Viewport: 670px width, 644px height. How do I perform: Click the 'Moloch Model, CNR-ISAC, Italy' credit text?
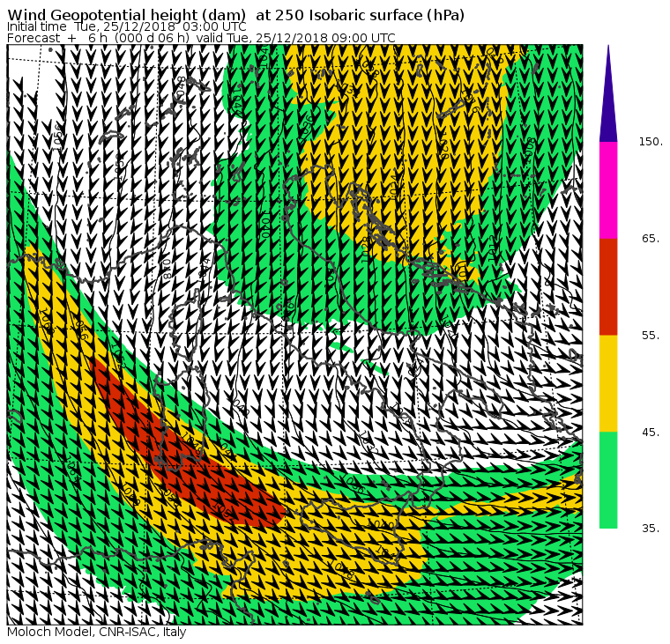coord(97,632)
